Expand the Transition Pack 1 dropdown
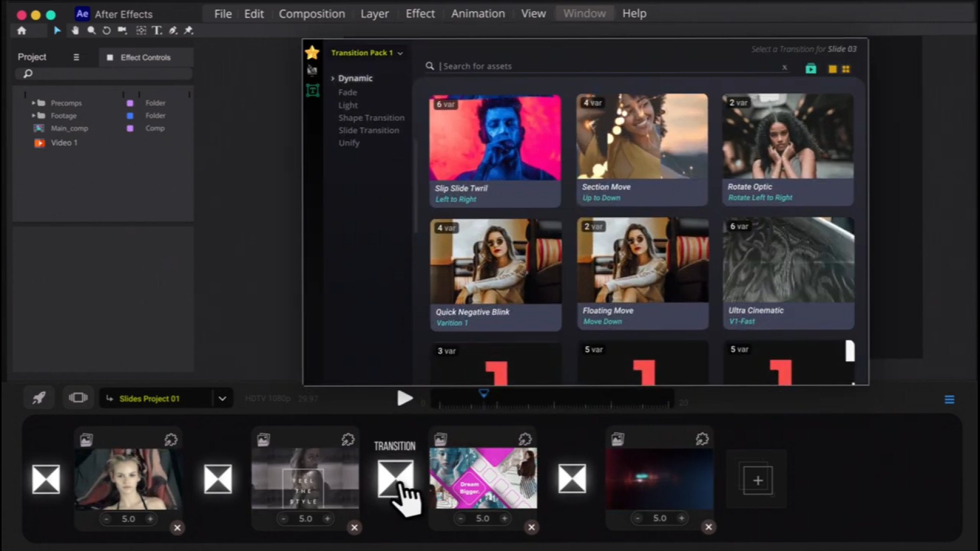Image resolution: width=980 pixels, height=551 pixels. [x=401, y=53]
